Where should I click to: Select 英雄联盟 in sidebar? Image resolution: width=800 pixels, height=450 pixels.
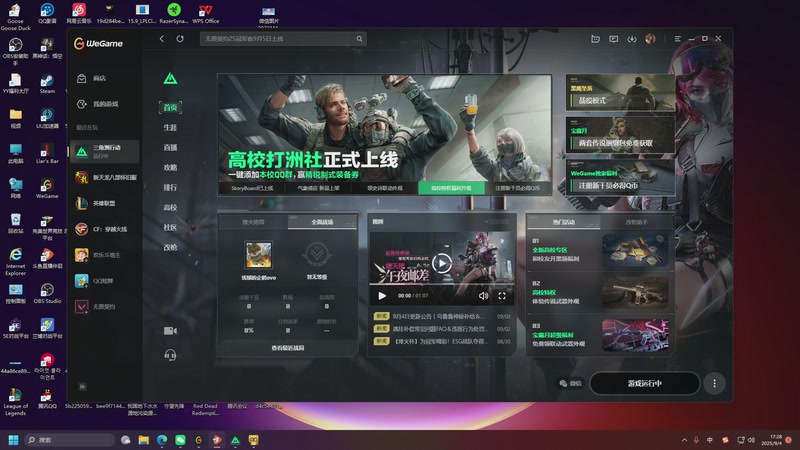104,203
